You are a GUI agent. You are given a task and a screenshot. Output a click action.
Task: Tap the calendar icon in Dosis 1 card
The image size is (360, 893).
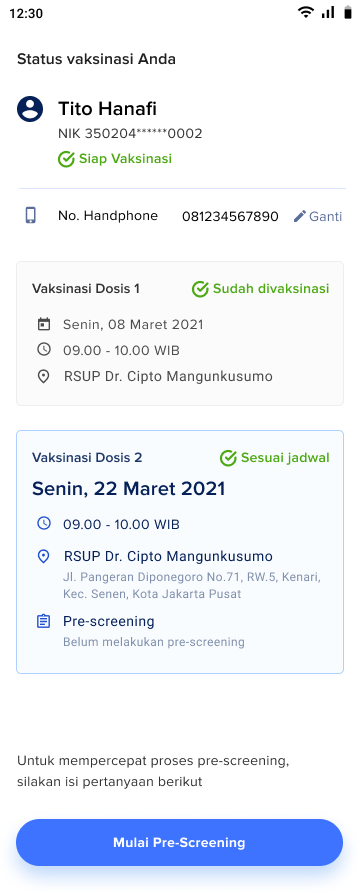coord(44,325)
